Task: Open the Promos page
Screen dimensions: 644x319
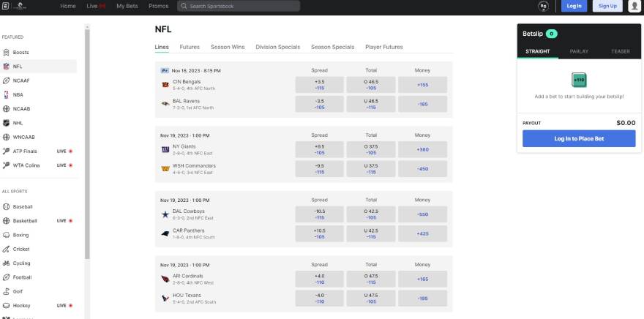Action: pos(159,6)
